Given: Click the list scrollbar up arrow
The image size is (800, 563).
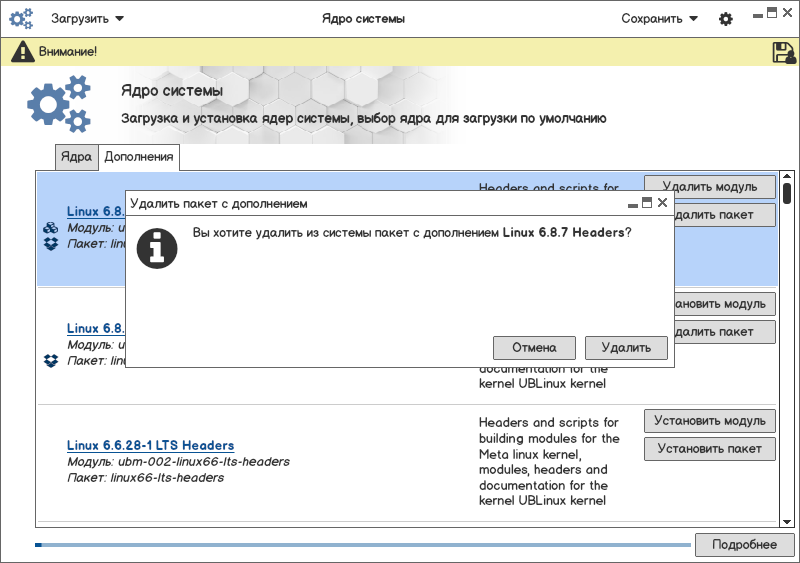Looking at the screenshot, I should tap(787, 176).
